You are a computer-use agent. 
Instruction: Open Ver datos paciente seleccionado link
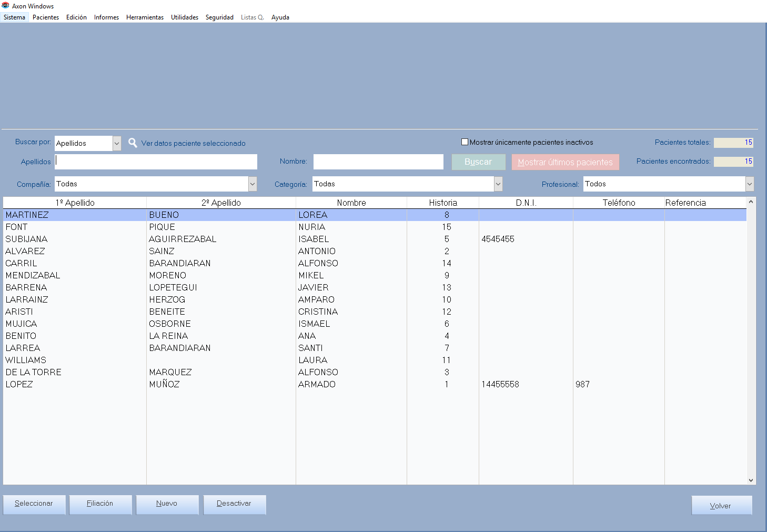coord(193,143)
